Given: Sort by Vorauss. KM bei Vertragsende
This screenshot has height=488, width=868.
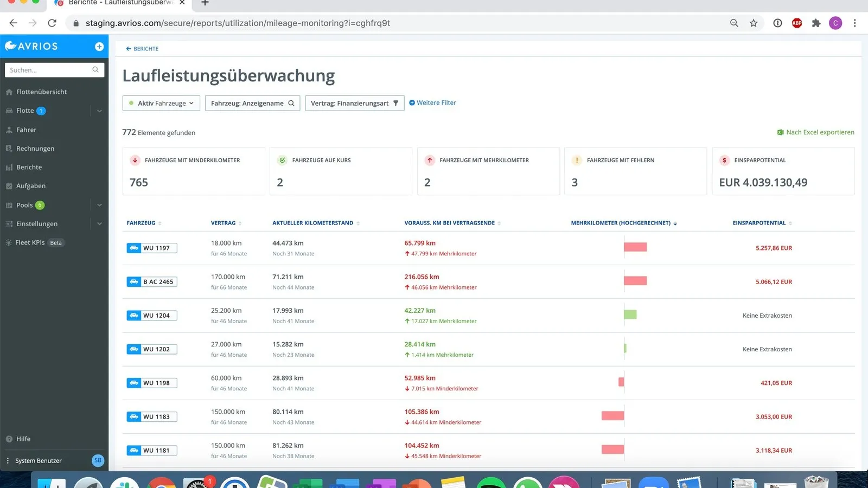Looking at the screenshot, I should click(452, 223).
